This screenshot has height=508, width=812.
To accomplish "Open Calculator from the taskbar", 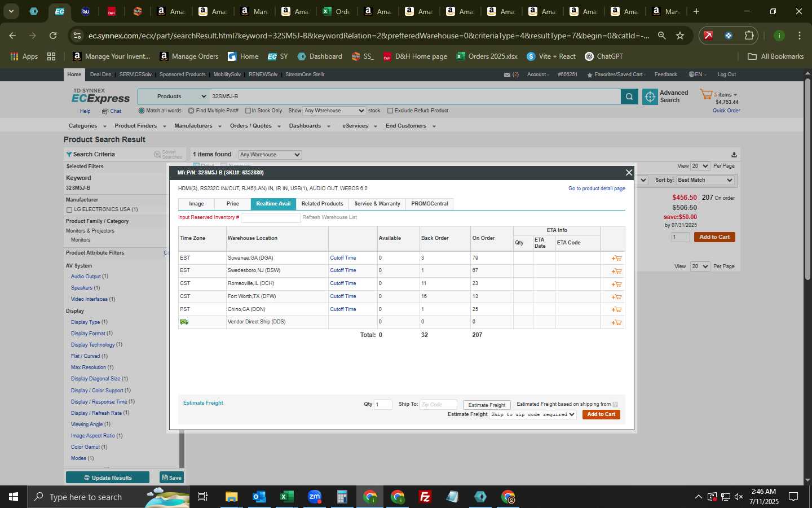I will click(x=342, y=497).
